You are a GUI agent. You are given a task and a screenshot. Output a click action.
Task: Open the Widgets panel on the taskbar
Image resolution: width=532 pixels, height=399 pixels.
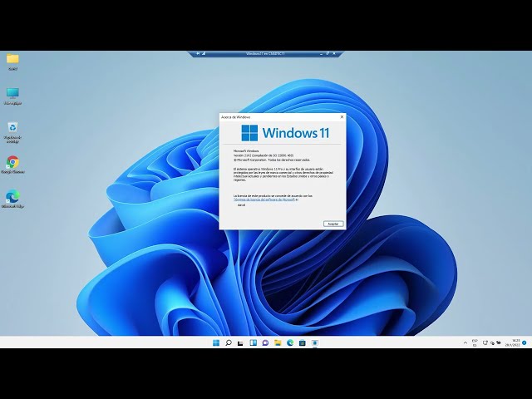pyautogui.click(x=253, y=342)
